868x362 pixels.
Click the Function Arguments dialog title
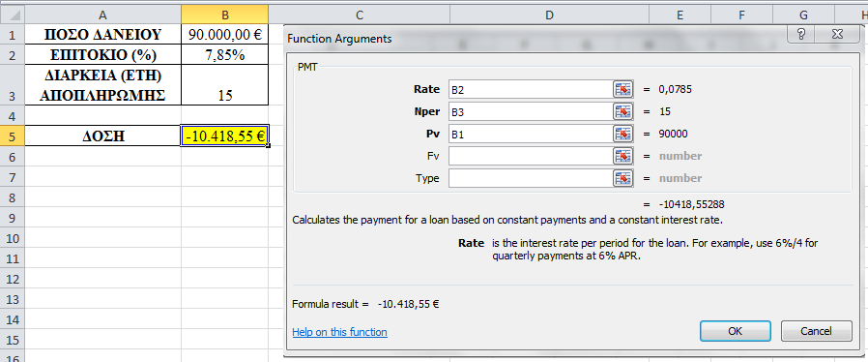coord(339,39)
